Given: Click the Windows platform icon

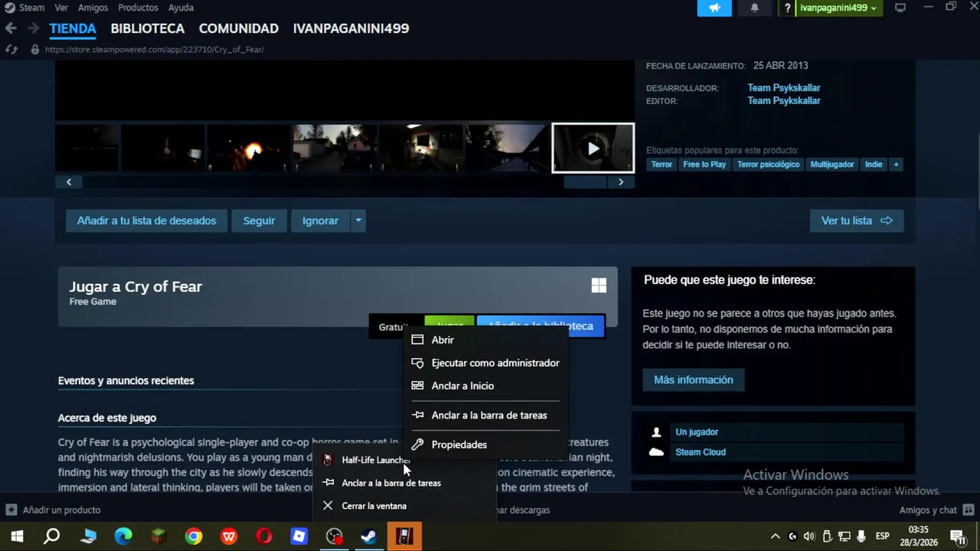Looking at the screenshot, I should [x=599, y=285].
